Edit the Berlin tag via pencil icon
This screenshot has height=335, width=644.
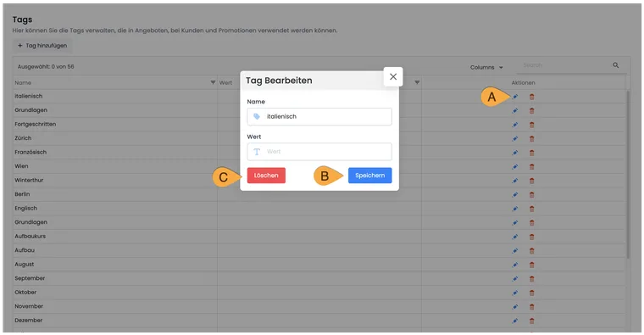[x=515, y=195]
